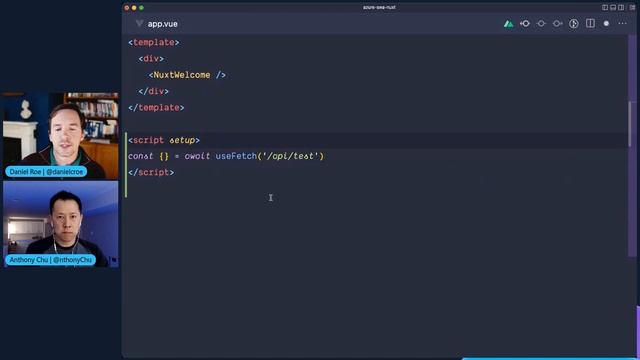
Task: Click the green Nuxt icon in editor toolbar
Action: pyautogui.click(x=508, y=24)
